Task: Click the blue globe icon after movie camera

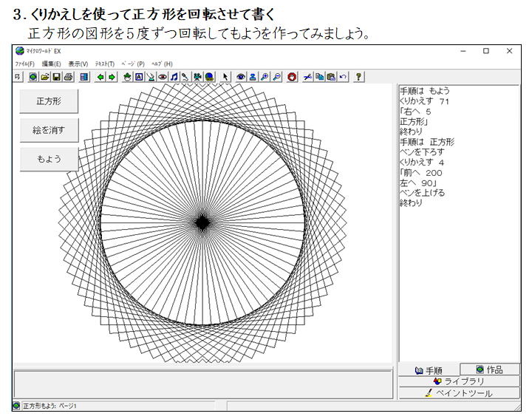Action: click(x=209, y=77)
